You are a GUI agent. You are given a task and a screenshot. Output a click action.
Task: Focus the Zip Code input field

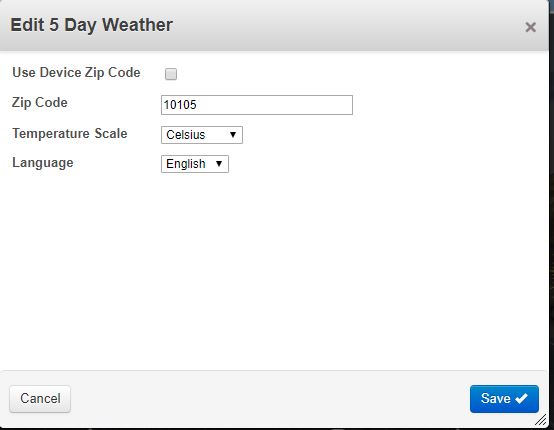(x=257, y=105)
